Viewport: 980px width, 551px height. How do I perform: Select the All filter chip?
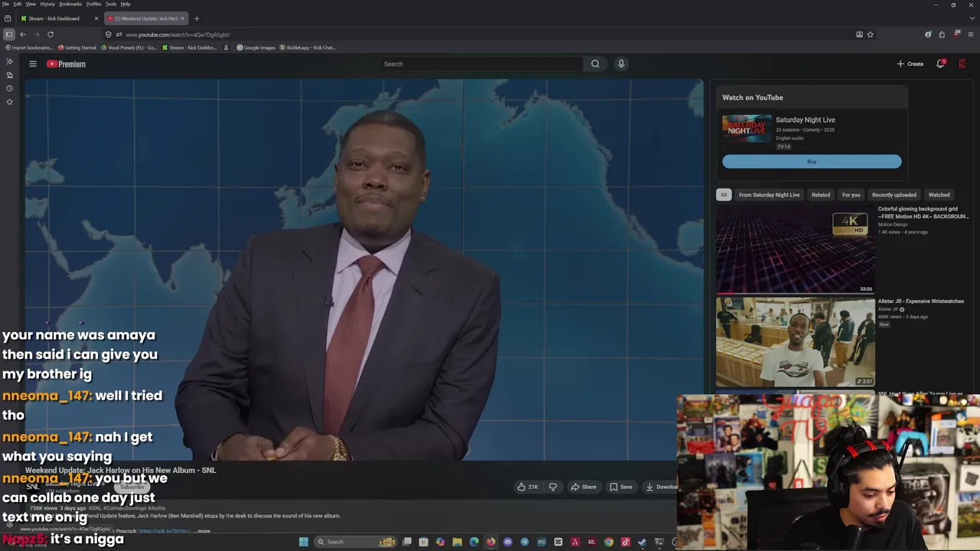(724, 194)
